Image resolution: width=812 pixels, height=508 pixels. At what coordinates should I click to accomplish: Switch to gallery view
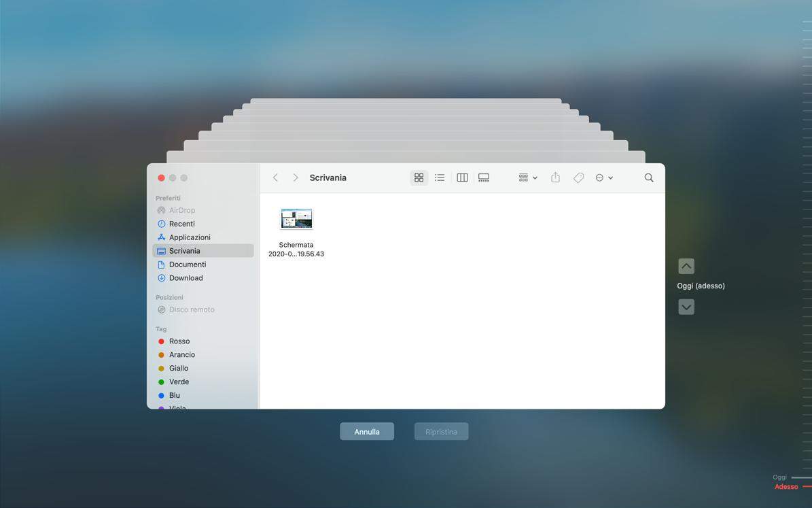pos(484,177)
